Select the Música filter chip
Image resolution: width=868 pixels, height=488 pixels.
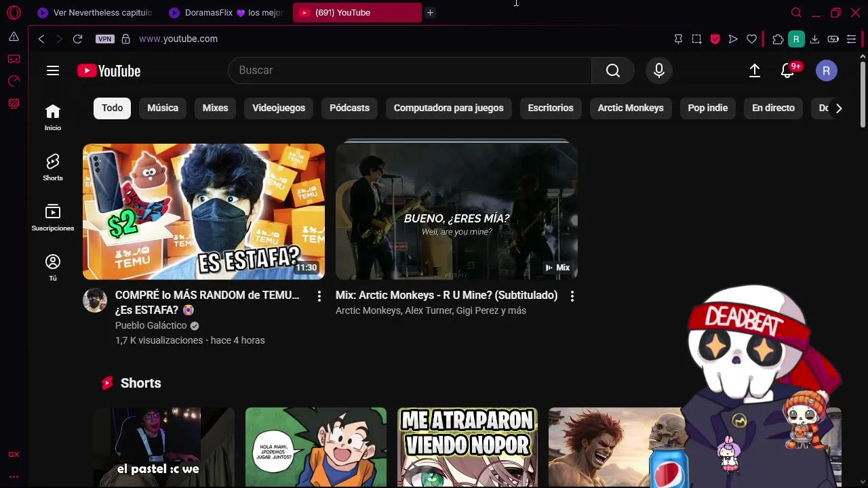(163, 108)
